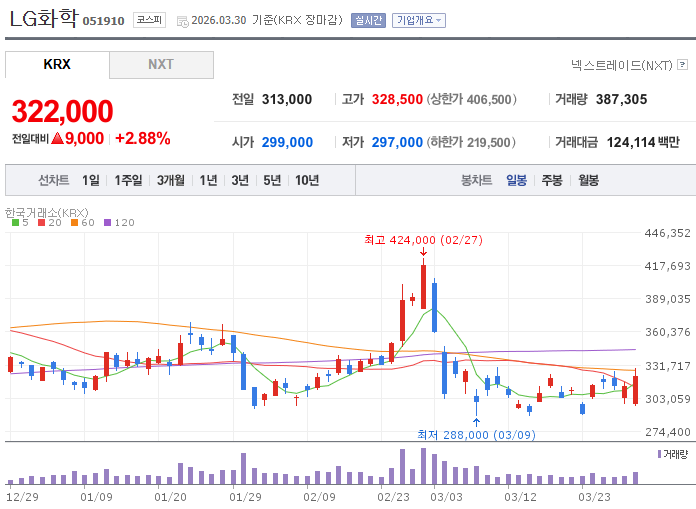Image resolution: width=696 pixels, height=509 pixels.
Task: Click the 한국거래소(KRX) chart caption
Action: 47,213
